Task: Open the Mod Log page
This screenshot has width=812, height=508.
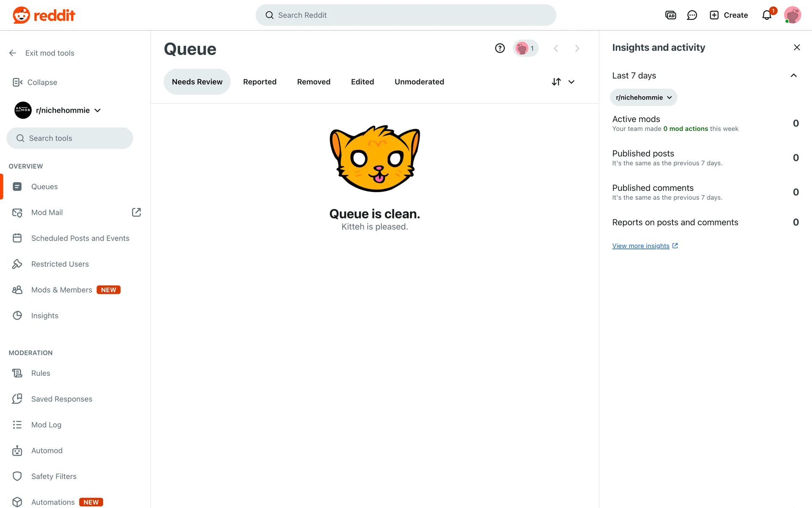Action: [46, 425]
